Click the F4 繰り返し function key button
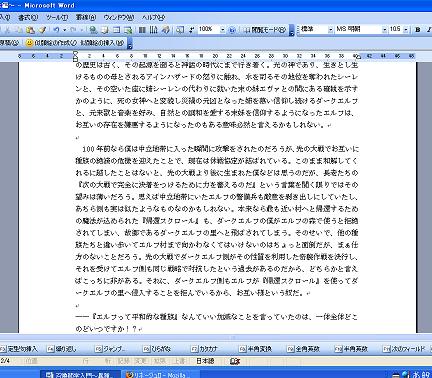432x378 pixels. tap(62, 349)
